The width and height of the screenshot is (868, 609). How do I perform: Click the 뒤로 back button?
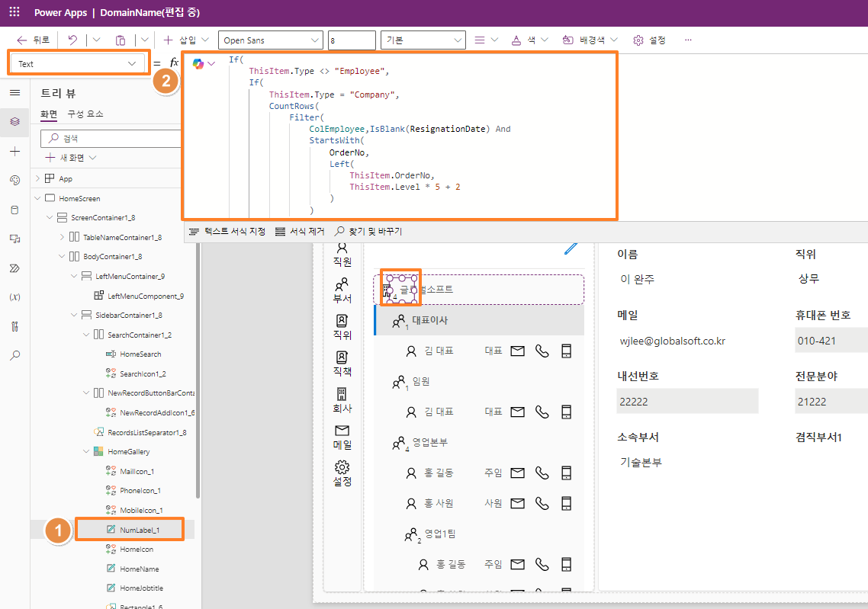tap(34, 40)
